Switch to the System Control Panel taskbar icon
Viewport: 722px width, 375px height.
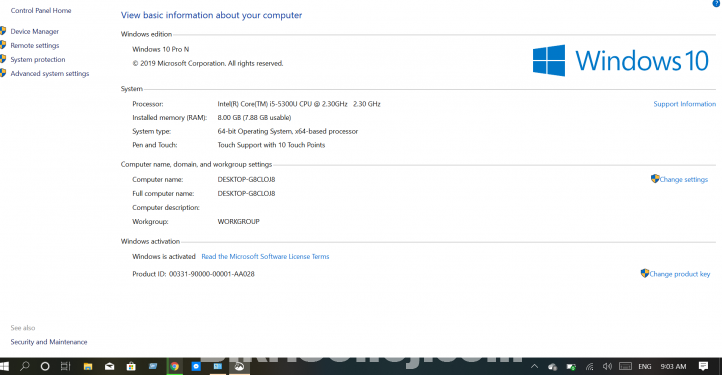click(x=218, y=367)
